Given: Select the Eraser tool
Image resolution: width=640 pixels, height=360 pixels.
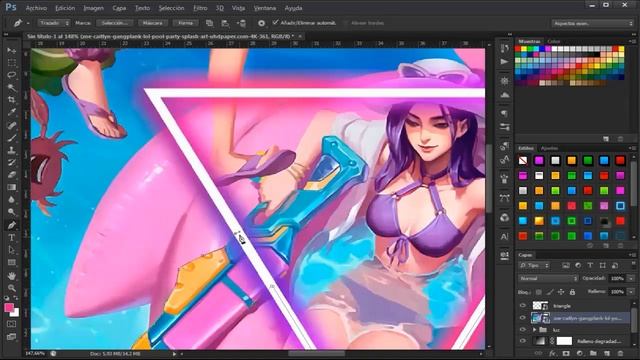Looking at the screenshot, I should pyautogui.click(x=11, y=175).
